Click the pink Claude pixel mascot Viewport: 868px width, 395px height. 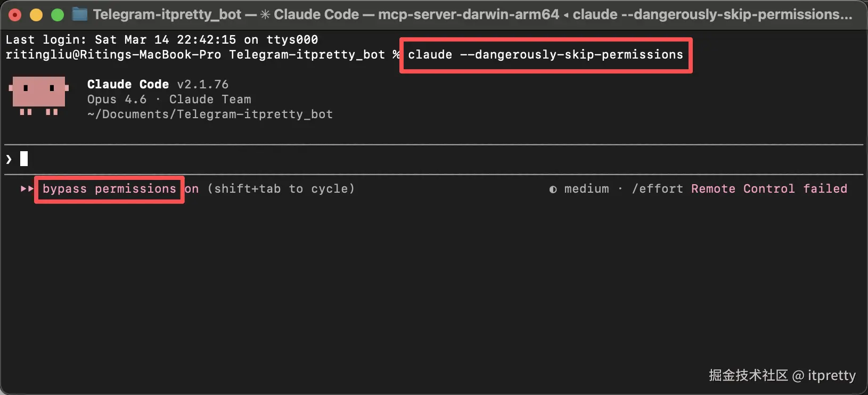click(39, 95)
